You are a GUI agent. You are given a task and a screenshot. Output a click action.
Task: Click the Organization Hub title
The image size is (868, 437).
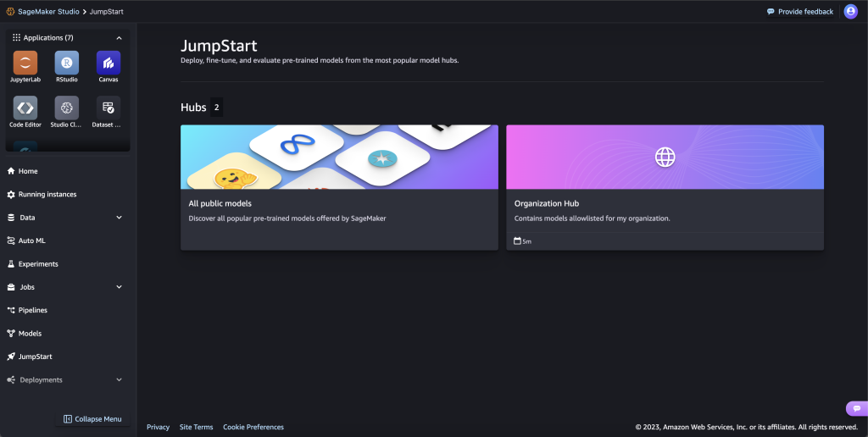pos(547,203)
